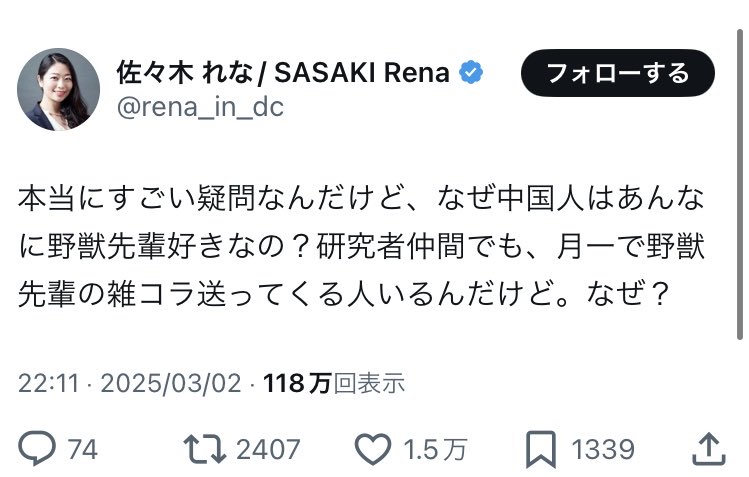Click the 2407 reposts count
749x477 pixels.
pyautogui.click(x=269, y=449)
